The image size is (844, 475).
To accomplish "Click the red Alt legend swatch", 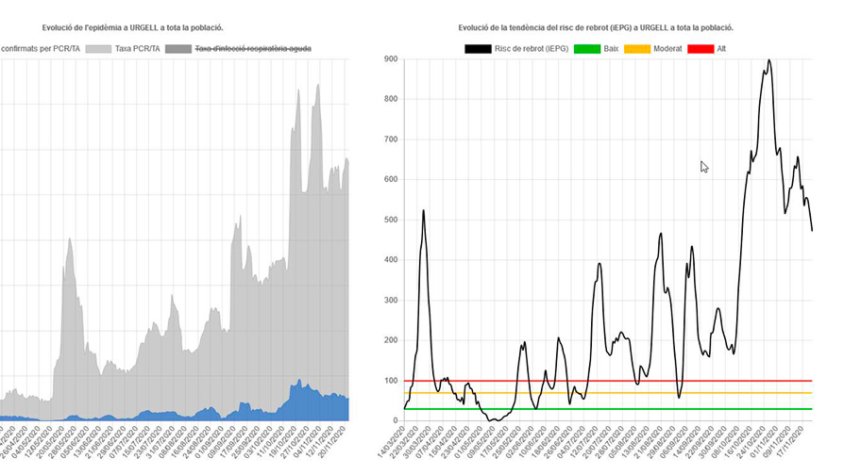I will [x=700, y=48].
